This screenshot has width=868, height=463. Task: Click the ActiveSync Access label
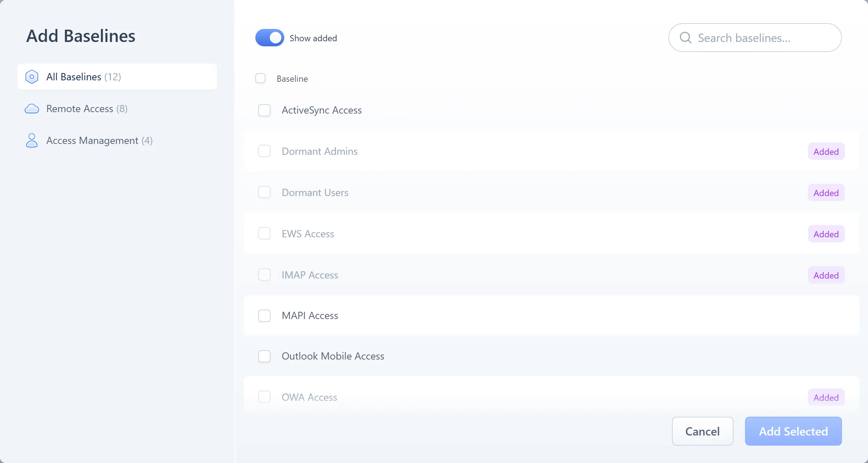(322, 110)
